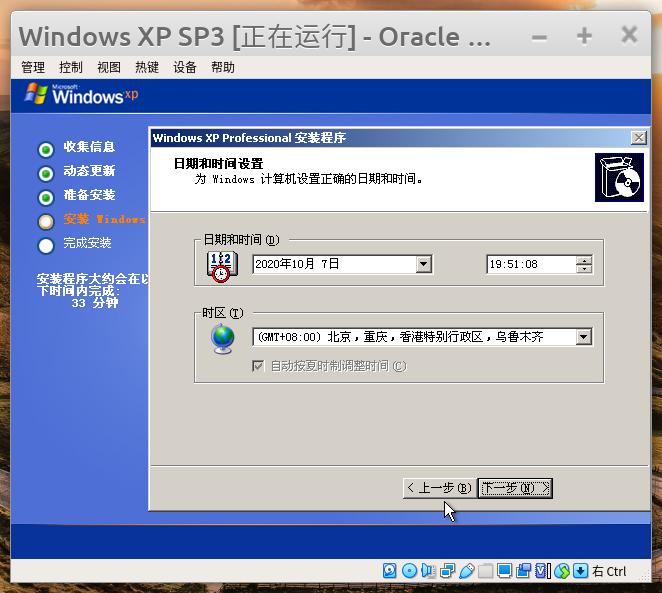Click the 右 Ctrl host key label
This screenshot has width=662, height=593.
click(609, 571)
